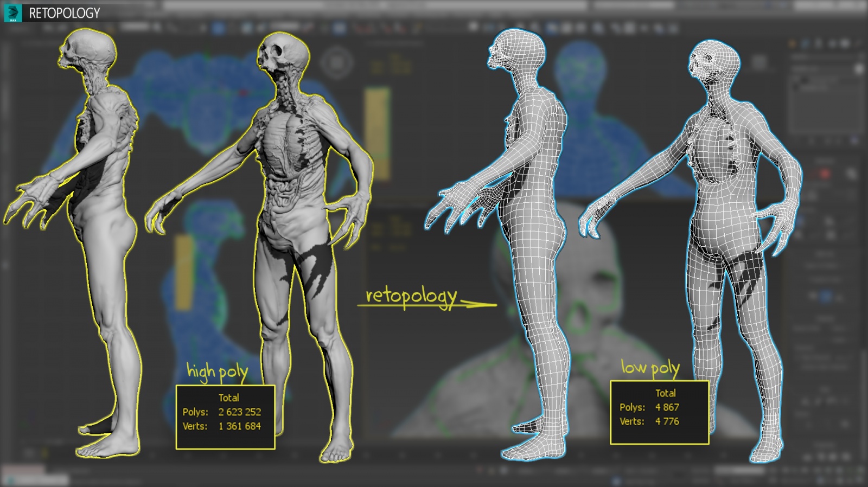
Task: Click the "Total" heading in low poly stats
Action: pos(666,393)
